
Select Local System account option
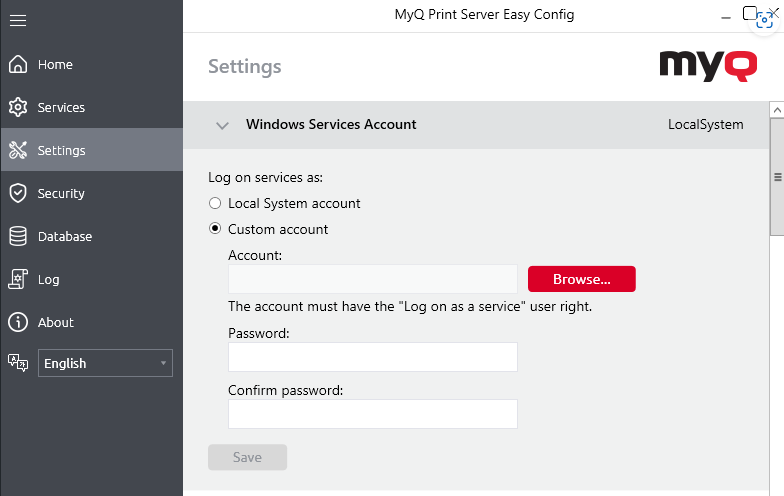click(215, 203)
